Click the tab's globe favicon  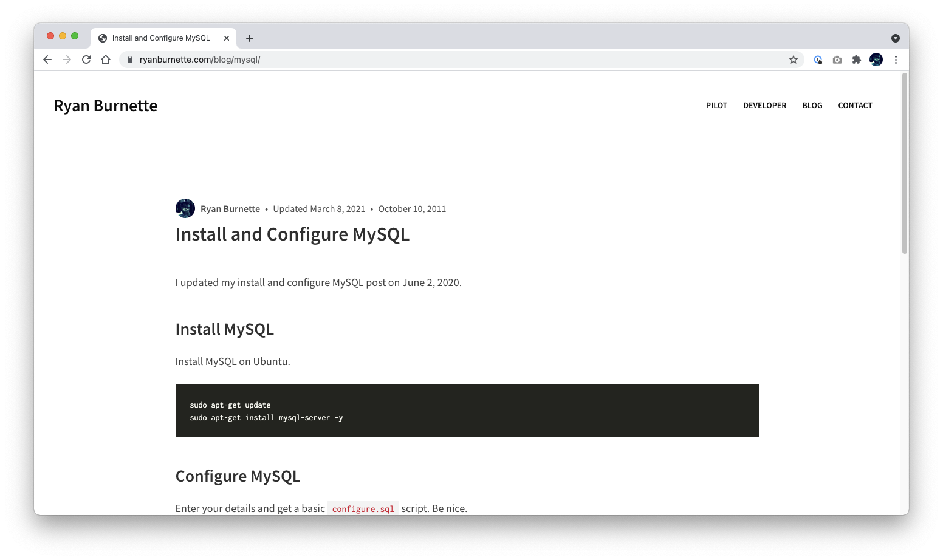pyautogui.click(x=103, y=38)
